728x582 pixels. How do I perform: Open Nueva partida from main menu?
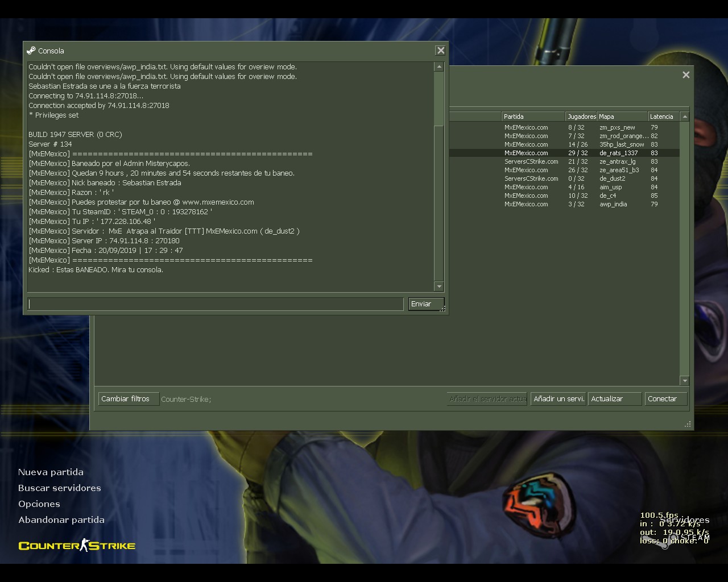[51, 472]
